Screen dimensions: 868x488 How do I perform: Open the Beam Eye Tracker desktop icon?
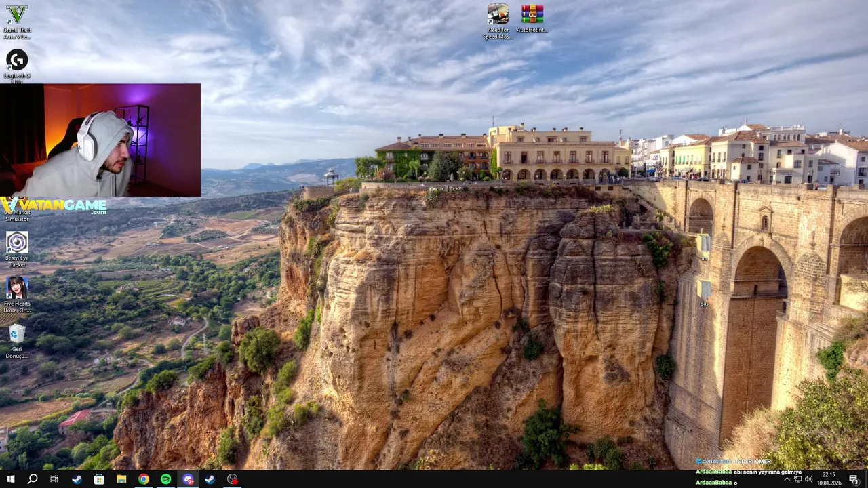[x=17, y=248]
